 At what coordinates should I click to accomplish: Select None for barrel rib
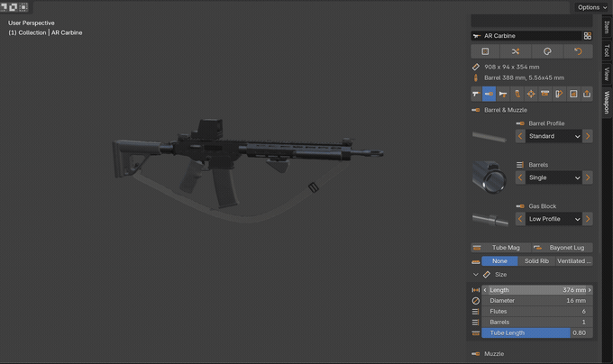(x=499, y=261)
